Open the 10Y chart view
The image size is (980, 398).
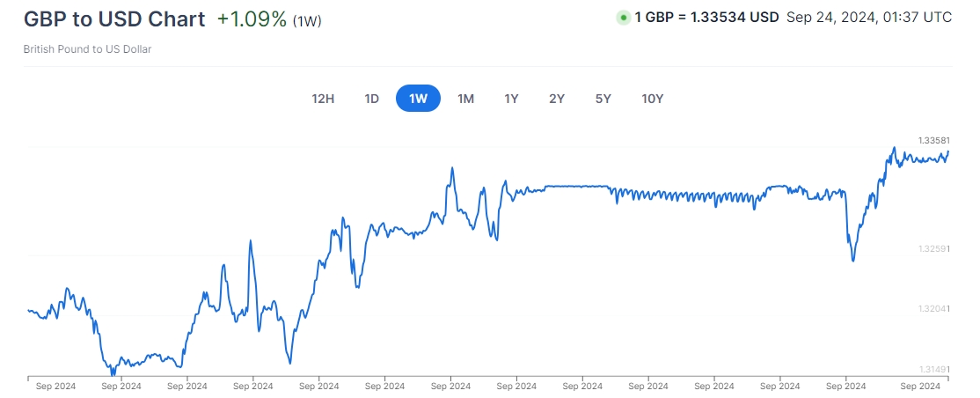pyautogui.click(x=652, y=99)
